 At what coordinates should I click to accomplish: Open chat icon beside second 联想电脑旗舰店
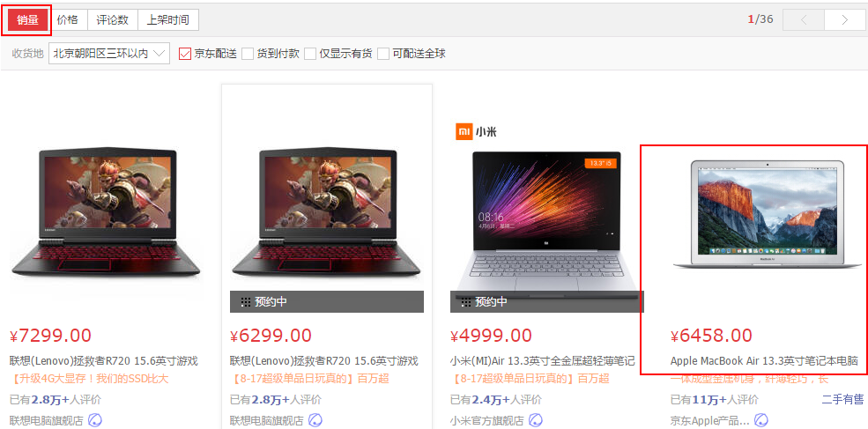coord(315,420)
